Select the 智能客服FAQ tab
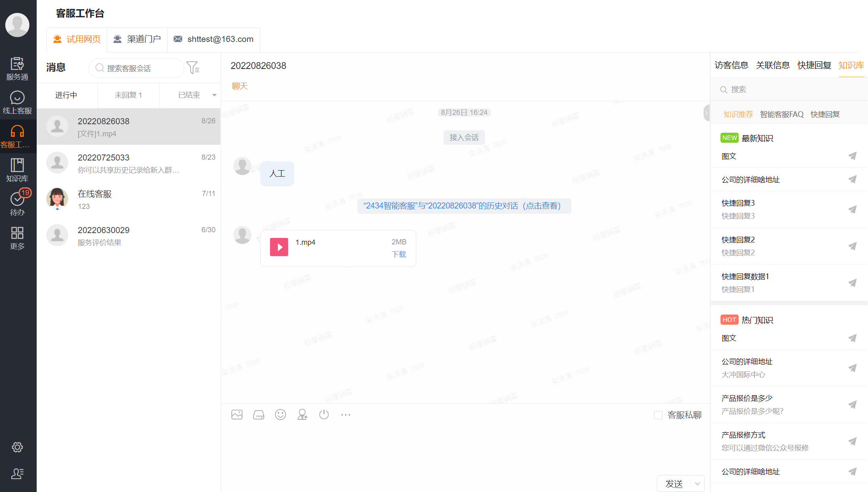The height and width of the screenshot is (492, 868). [x=781, y=115]
